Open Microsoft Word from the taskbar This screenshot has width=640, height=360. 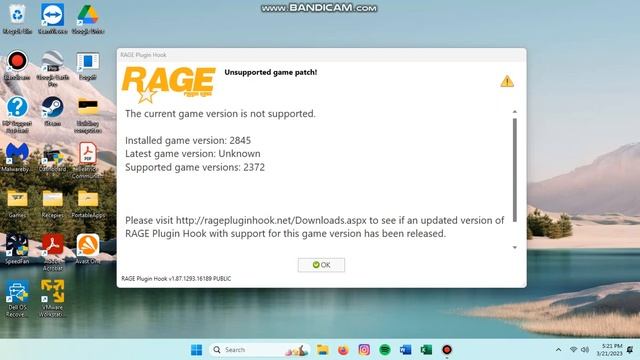click(405, 350)
